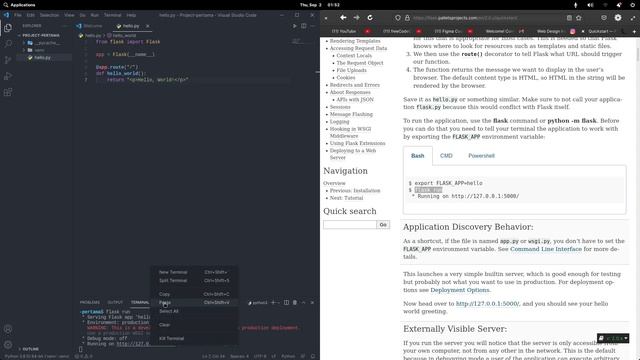The height and width of the screenshot is (360, 640).
Task: Click the Applications search icon in the top bar
Action: coord(6,5)
